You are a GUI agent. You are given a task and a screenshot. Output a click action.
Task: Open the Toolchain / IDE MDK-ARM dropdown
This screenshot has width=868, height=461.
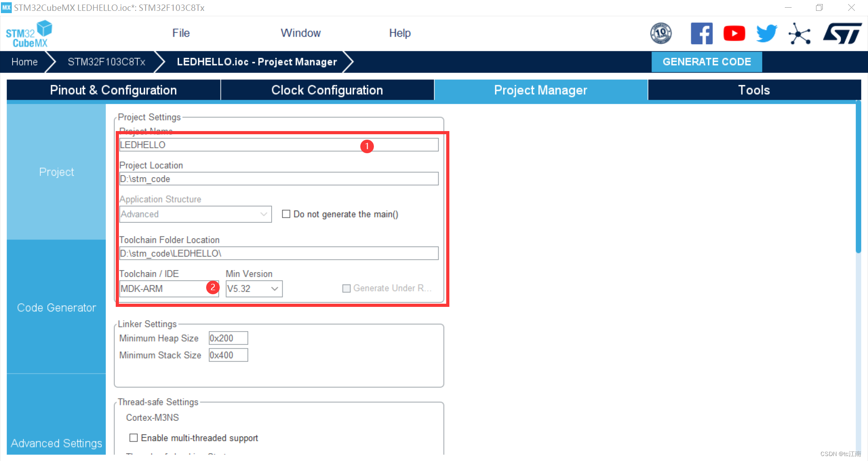[169, 288]
